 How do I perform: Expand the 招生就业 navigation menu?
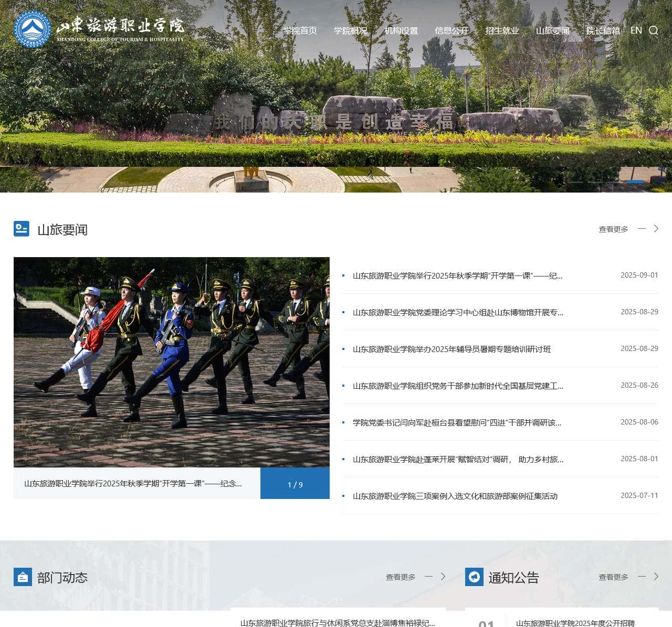[x=502, y=31]
